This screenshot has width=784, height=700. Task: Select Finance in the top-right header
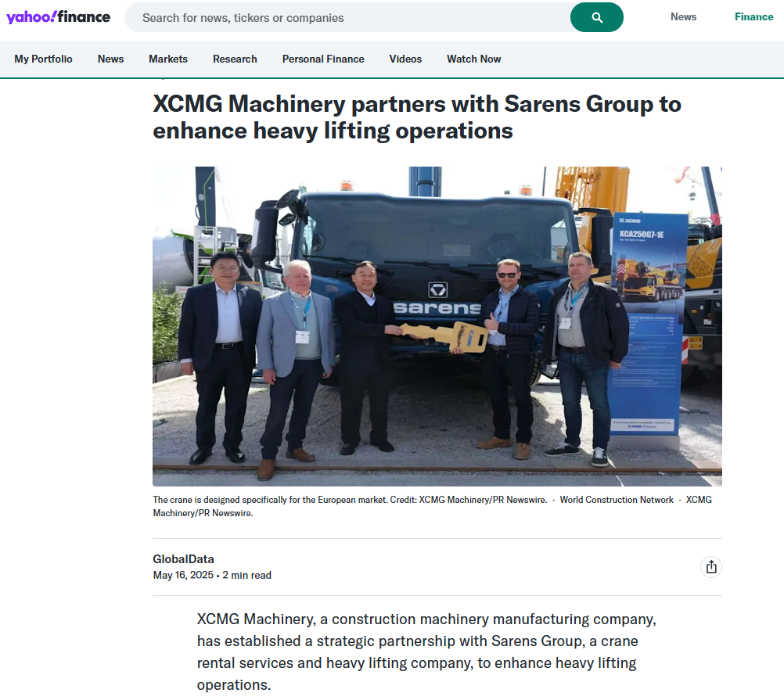(753, 16)
